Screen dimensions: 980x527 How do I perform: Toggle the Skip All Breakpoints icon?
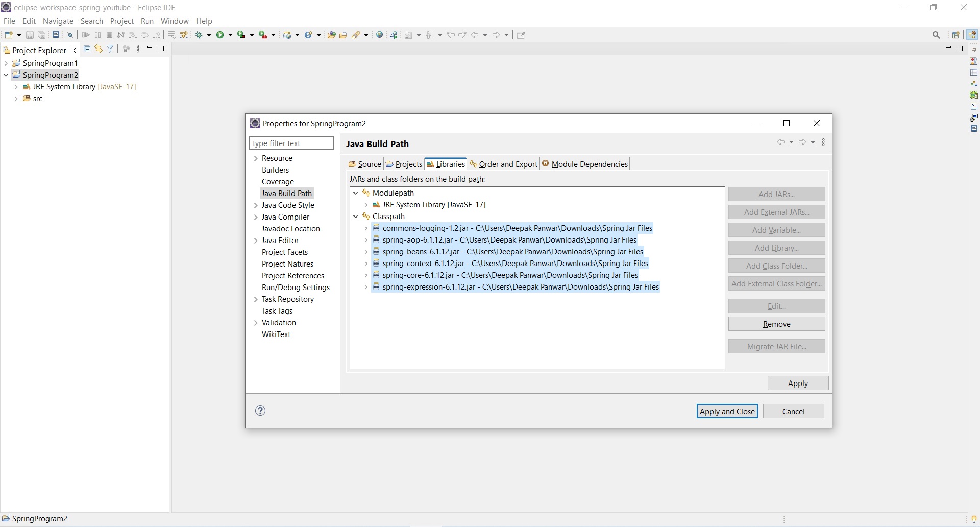[70, 35]
